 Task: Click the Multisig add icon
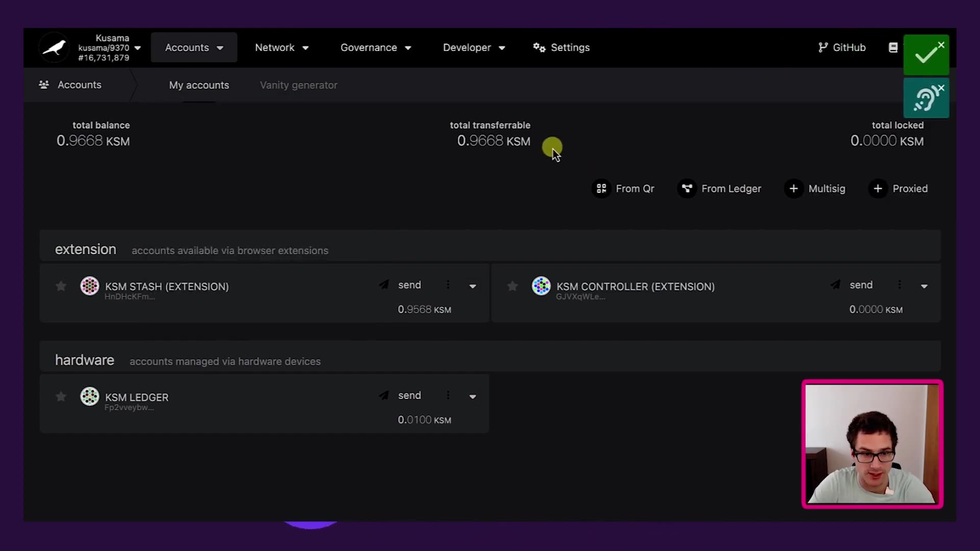pyautogui.click(x=794, y=188)
